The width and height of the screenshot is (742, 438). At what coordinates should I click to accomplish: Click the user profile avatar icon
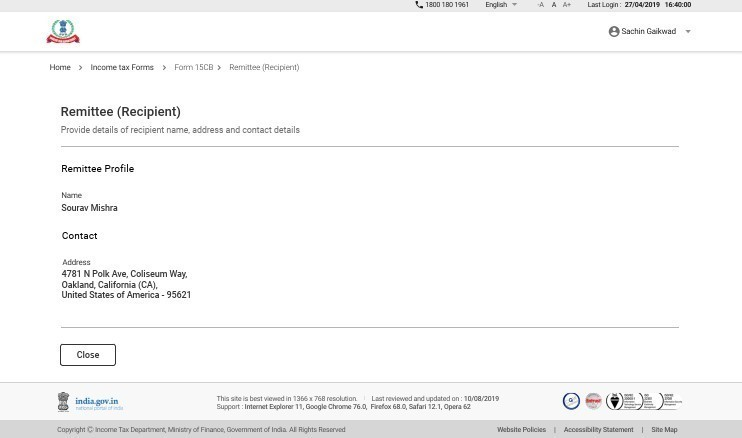(614, 32)
